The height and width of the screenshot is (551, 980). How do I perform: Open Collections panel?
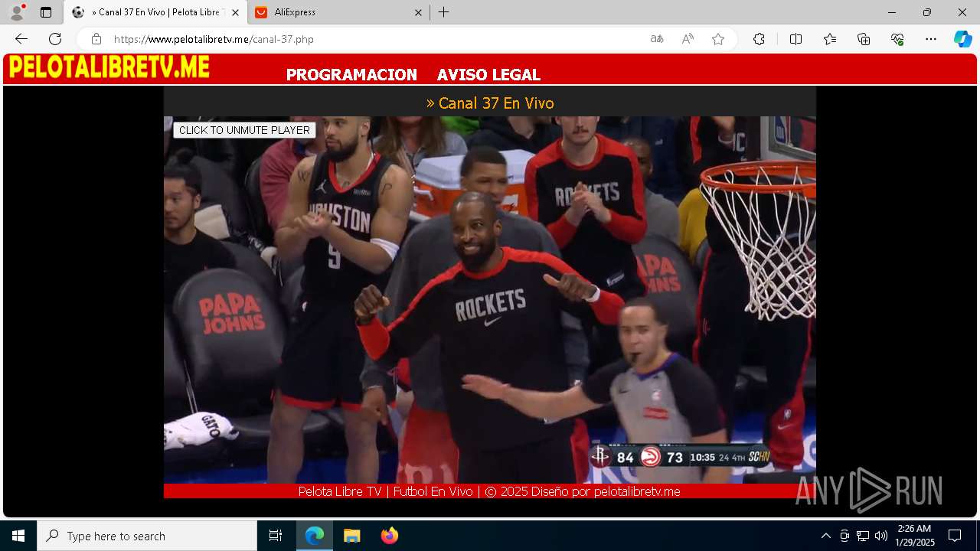pos(864,39)
